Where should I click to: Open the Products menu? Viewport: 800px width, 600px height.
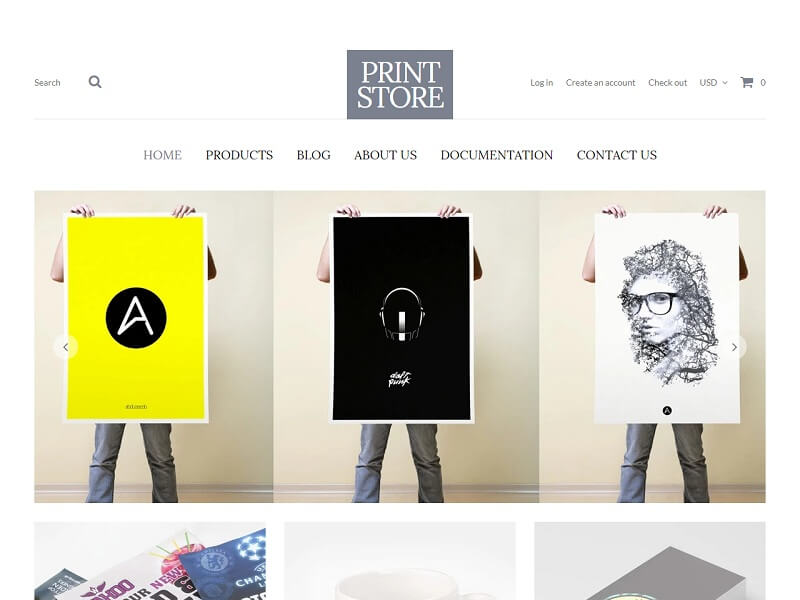[x=239, y=155]
